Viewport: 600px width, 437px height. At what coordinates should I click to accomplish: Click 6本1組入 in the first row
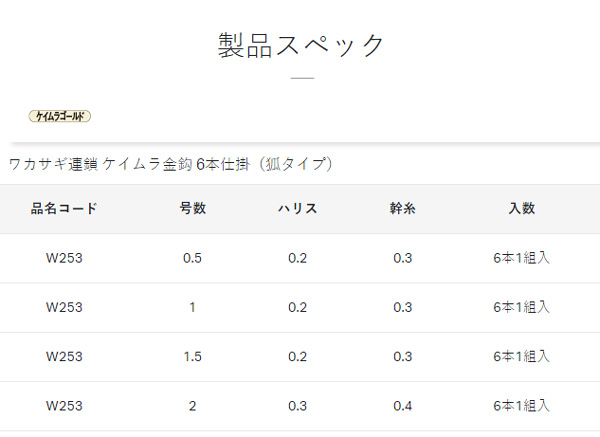click(x=522, y=258)
